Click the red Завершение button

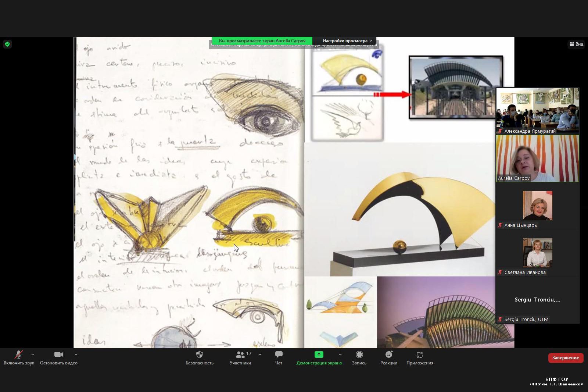(566, 358)
